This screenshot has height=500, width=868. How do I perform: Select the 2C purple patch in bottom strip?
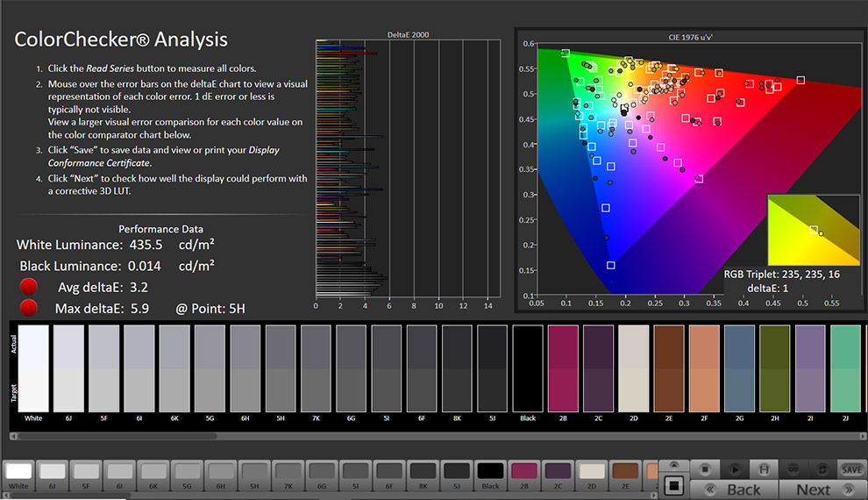(558, 475)
